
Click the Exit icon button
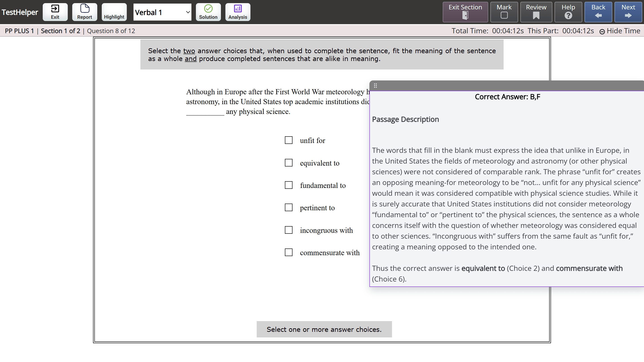[55, 12]
